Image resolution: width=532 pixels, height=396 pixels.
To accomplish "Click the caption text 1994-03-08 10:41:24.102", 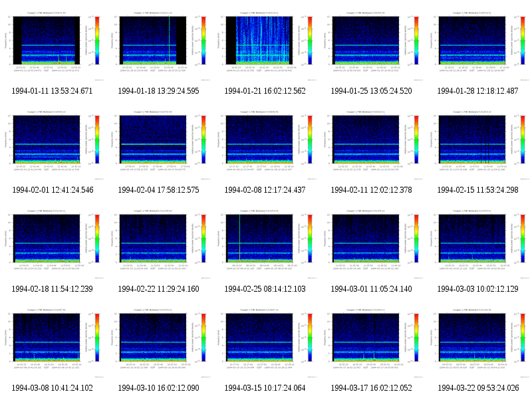I will point(52,388).
